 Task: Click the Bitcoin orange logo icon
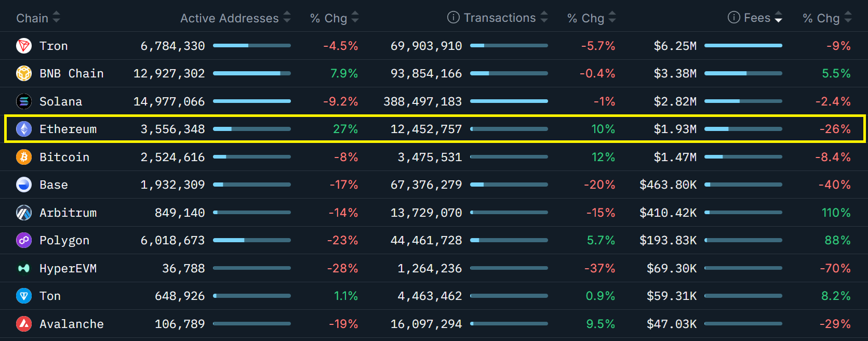(24, 157)
